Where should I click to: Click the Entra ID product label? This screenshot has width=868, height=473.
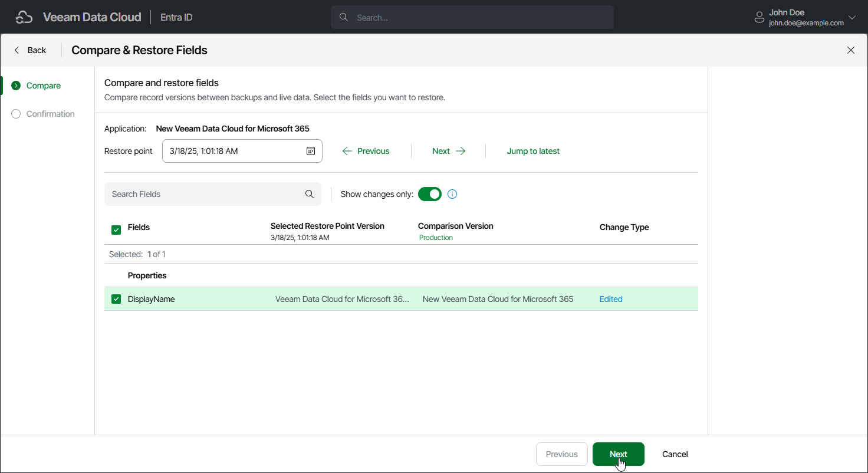[x=176, y=18]
